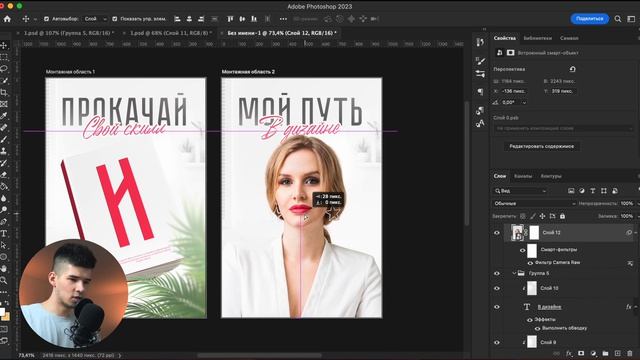
Task: Select the Move tool in left toolbar
Action: point(4,45)
